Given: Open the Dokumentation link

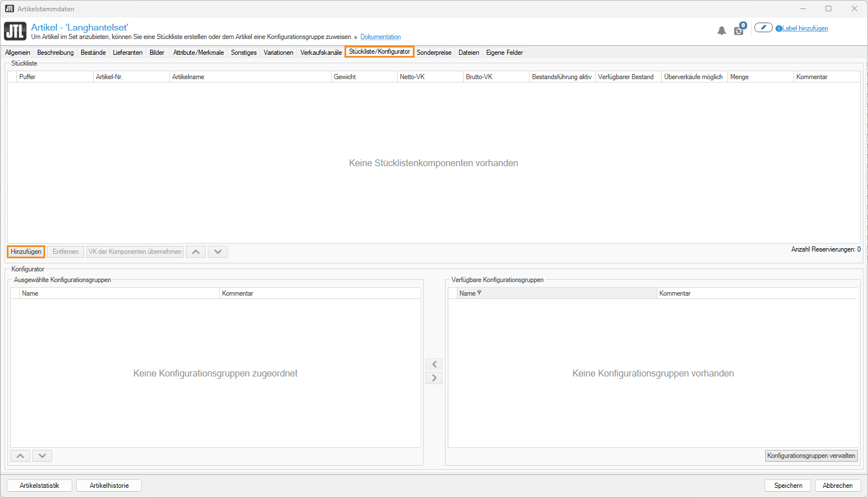Looking at the screenshot, I should click(x=381, y=37).
